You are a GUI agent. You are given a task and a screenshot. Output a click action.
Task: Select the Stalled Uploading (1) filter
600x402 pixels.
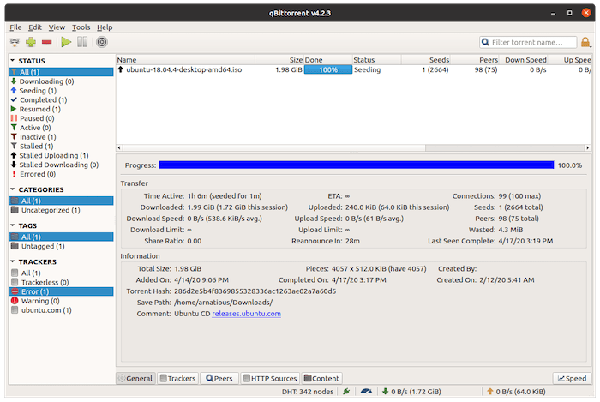[61, 156]
